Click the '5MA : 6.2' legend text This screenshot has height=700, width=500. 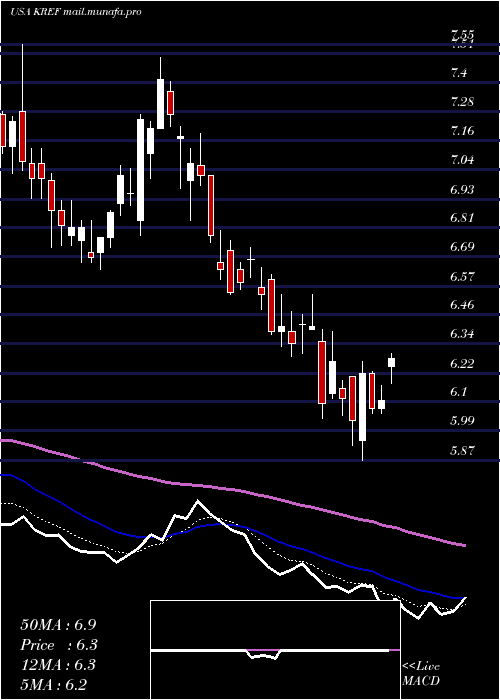coord(54,685)
